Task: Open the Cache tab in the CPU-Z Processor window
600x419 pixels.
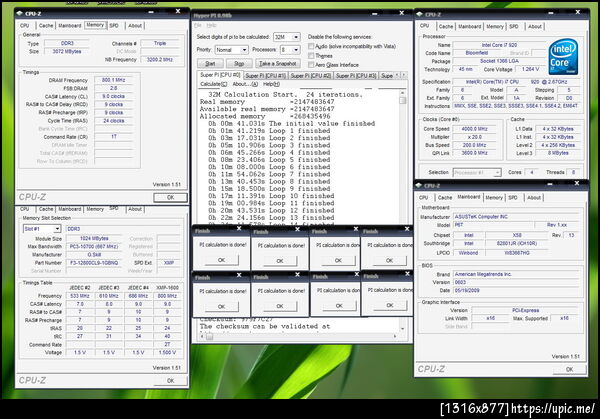Action: (446, 27)
